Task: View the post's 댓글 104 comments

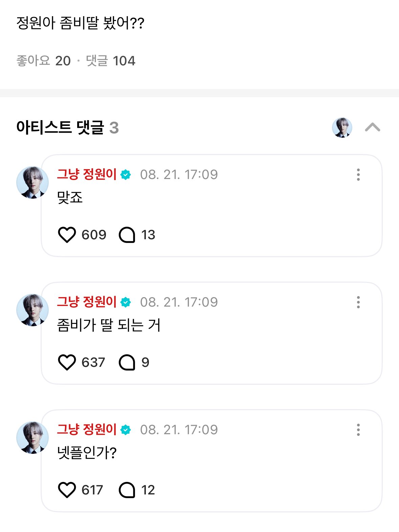Action: [111, 61]
